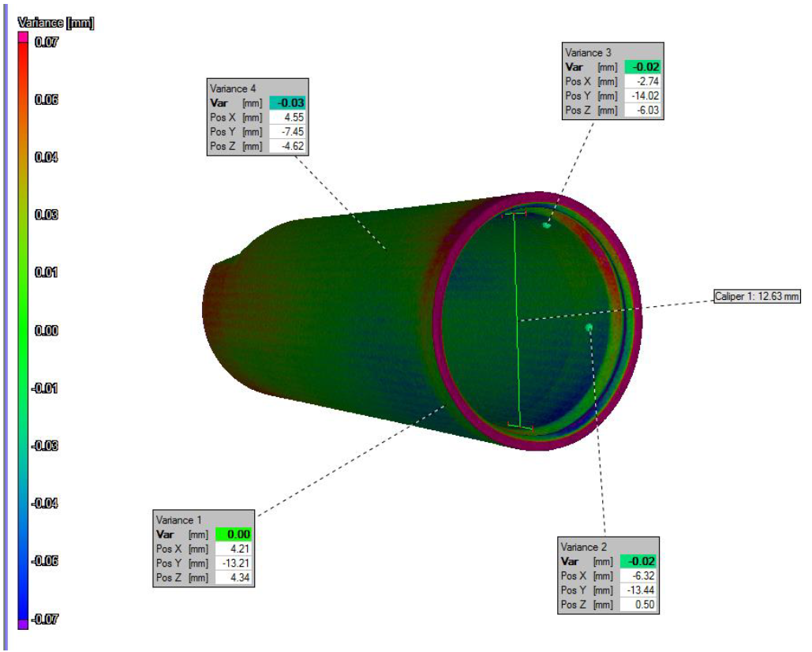812x652 pixels.
Task: Click Variance 3 Pos X value -2.74
Action: tap(642, 81)
